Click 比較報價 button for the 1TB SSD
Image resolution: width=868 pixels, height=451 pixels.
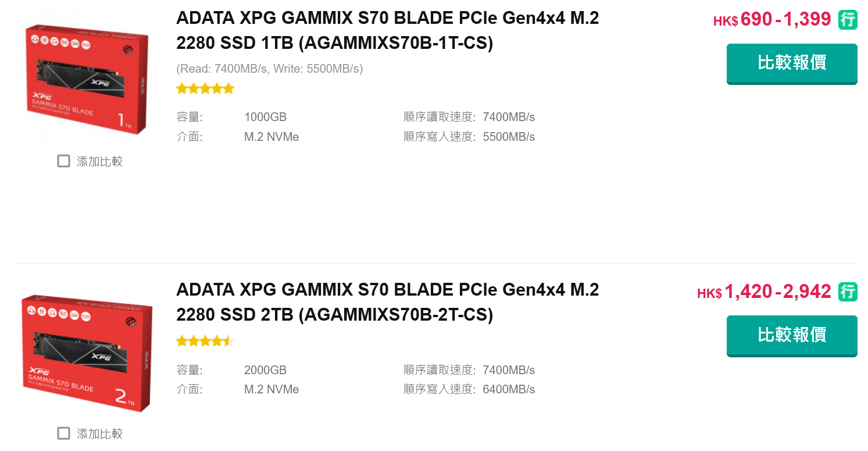(x=792, y=63)
